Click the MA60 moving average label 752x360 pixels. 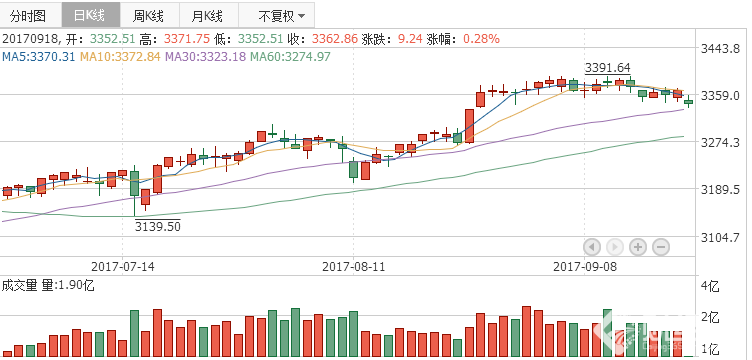click(x=290, y=57)
